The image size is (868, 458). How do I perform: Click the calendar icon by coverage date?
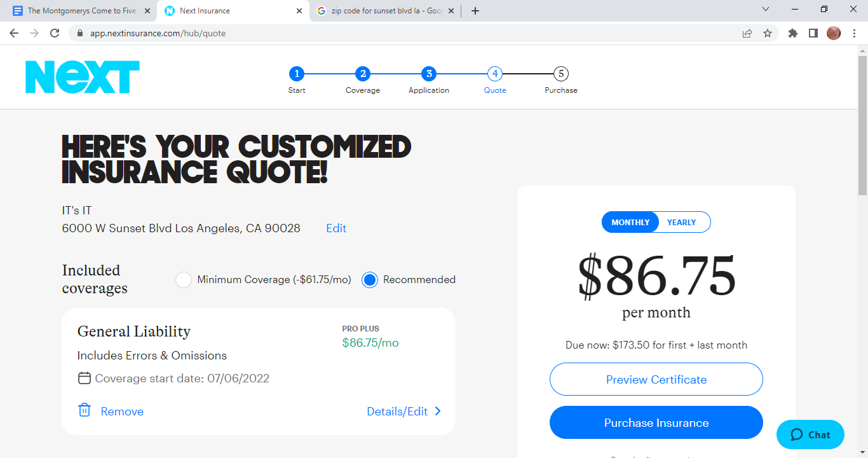click(84, 378)
